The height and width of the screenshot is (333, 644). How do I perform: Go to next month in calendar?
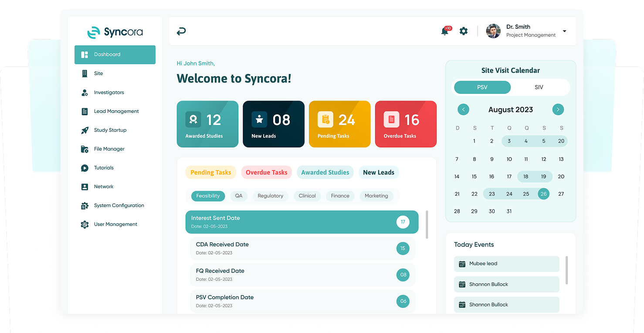[558, 110]
